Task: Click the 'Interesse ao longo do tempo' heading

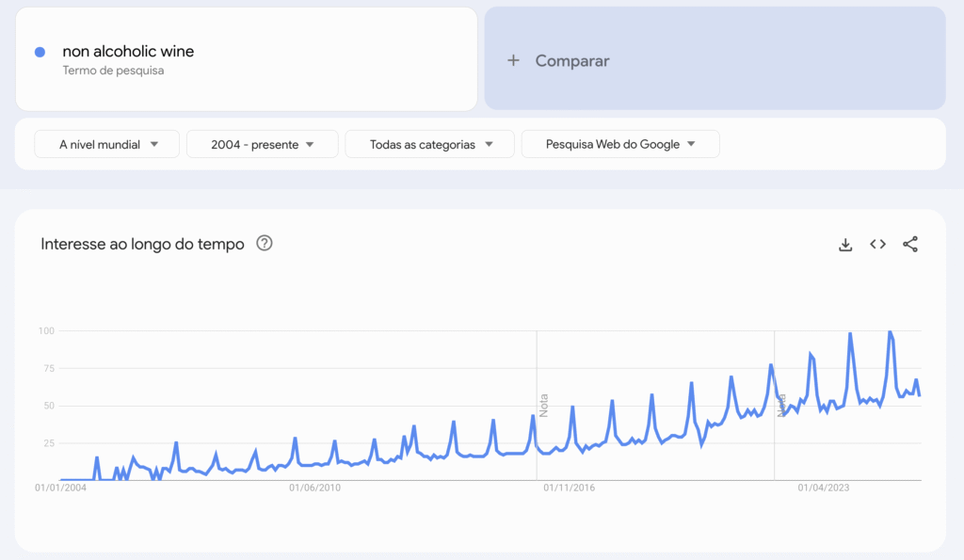Action: click(142, 244)
